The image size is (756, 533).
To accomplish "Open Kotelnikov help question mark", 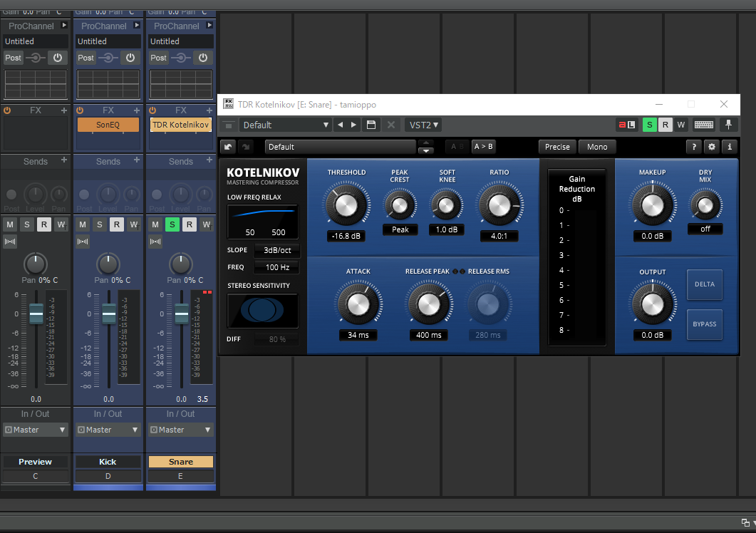I will coord(693,147).
